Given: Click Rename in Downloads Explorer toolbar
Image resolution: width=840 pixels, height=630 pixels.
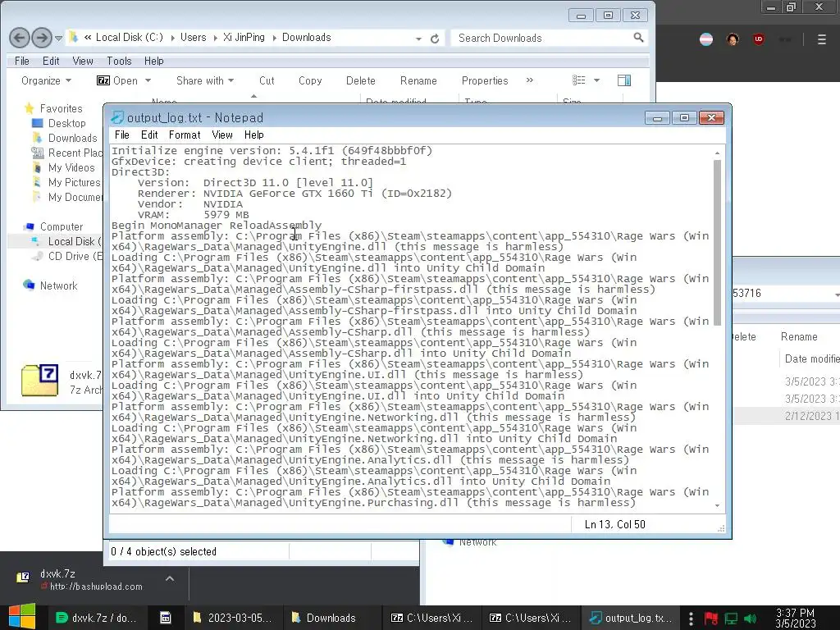Looking at the screenshot, I should pyautogui.click(x=418, y=81).
